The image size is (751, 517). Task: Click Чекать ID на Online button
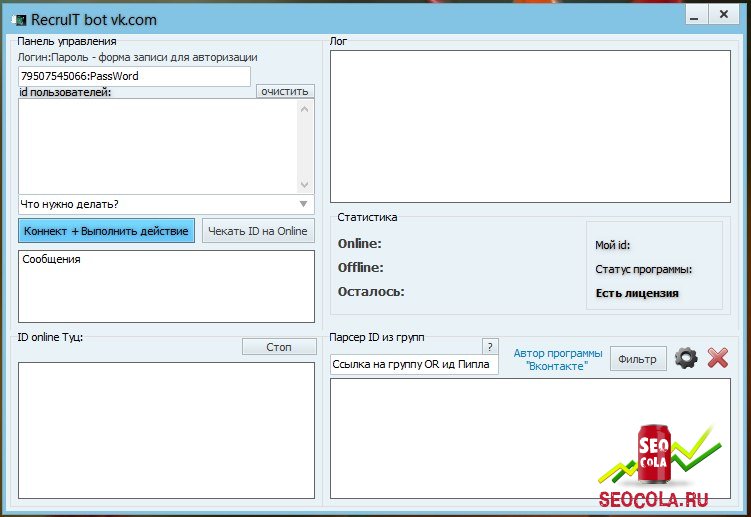(258, 231)
